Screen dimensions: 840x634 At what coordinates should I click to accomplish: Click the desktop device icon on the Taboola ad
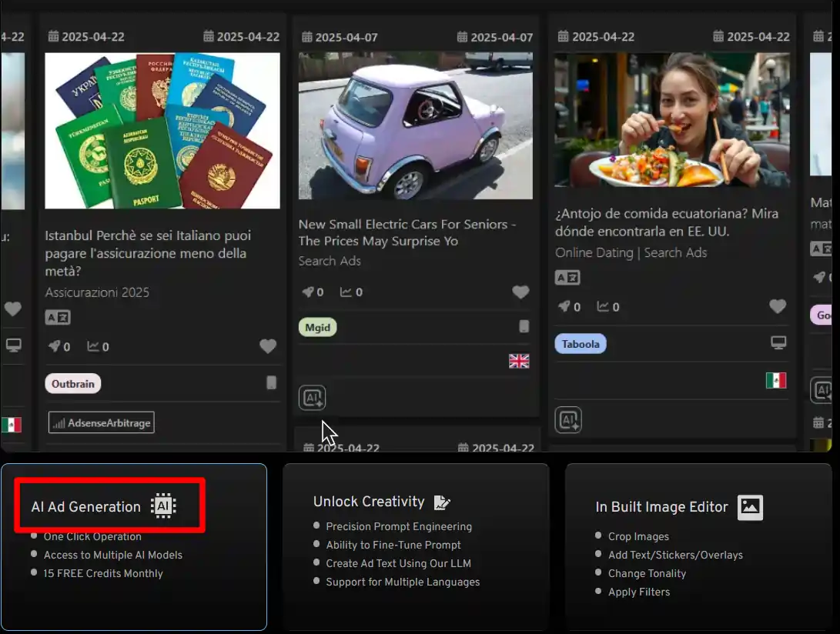[778, 342]
